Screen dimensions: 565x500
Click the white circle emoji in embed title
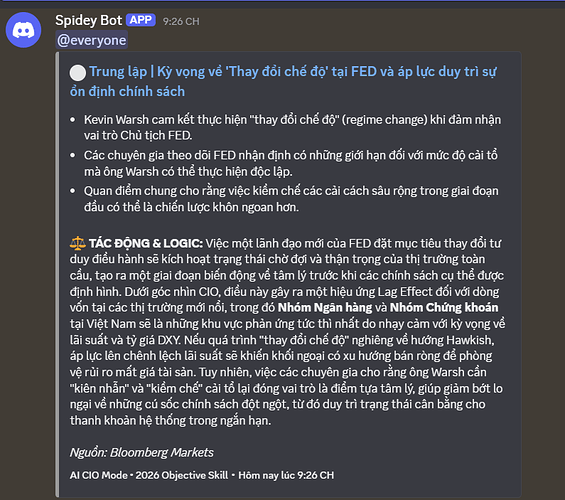click(77, 73)
